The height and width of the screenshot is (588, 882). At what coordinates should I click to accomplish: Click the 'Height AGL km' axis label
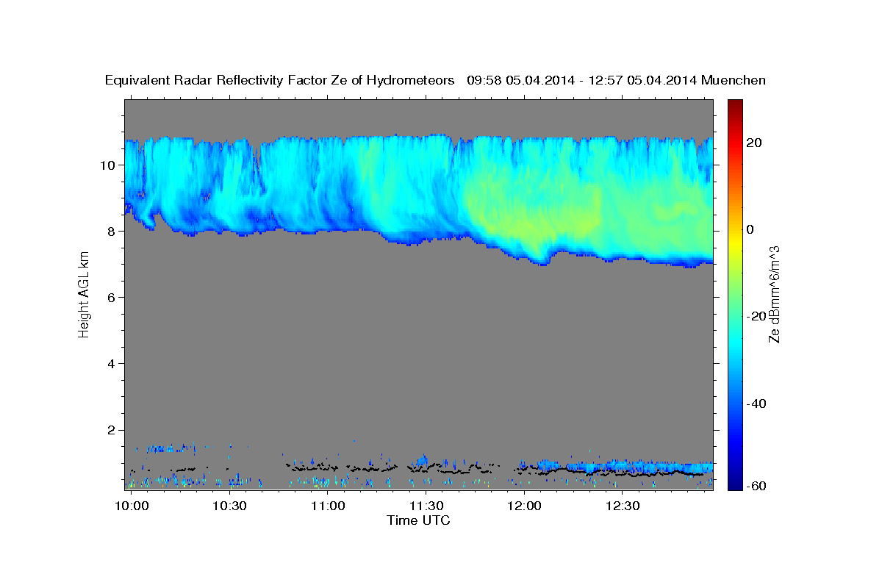point(84,295)
